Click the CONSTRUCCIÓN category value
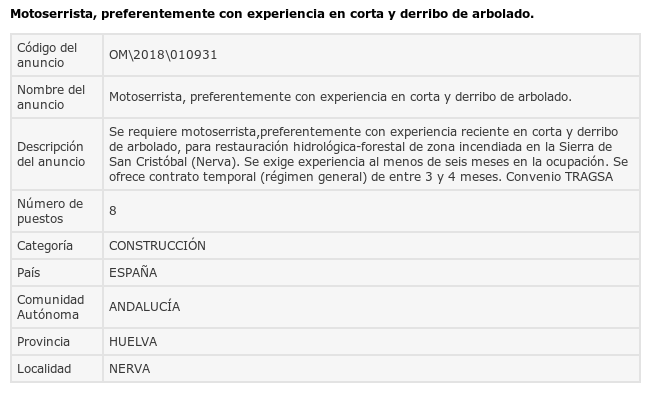 click(x=157, y=246)
